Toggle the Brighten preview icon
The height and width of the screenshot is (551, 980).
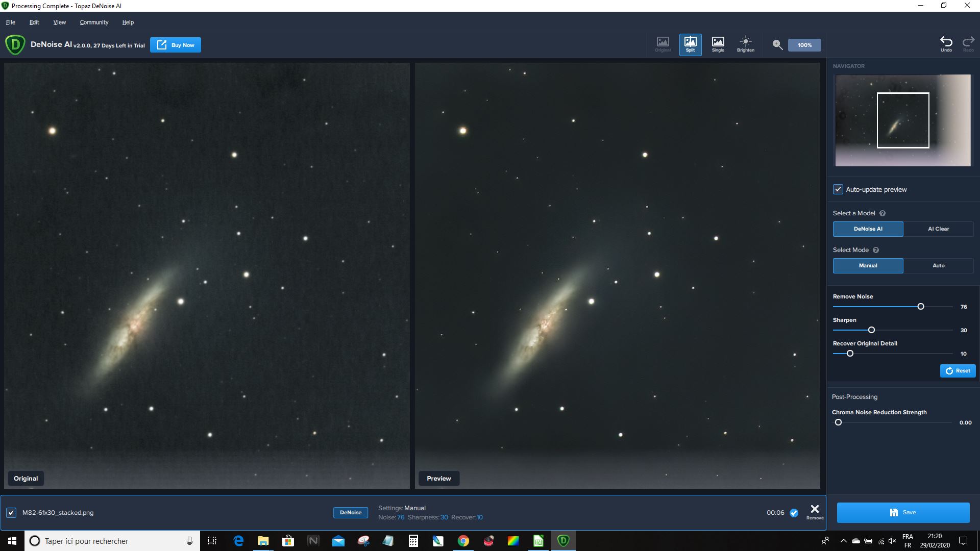(x=745, y=44)
